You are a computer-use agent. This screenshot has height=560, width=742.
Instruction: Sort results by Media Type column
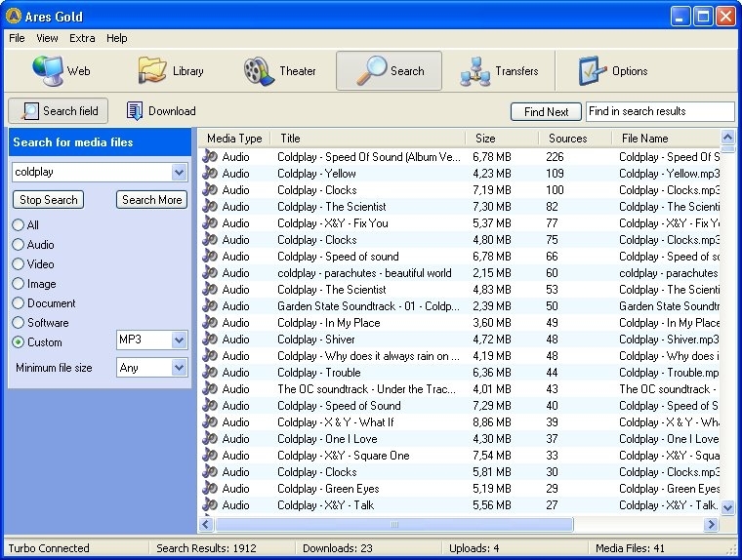click(234, 139)
